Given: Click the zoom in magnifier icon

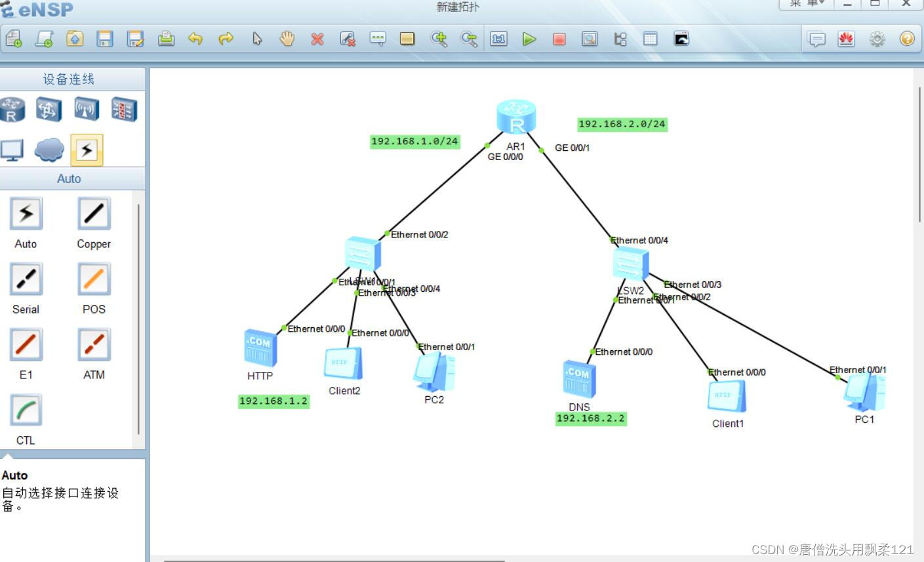Looking at the screenshot, I should pyautogui.click(x=439, y=39).
